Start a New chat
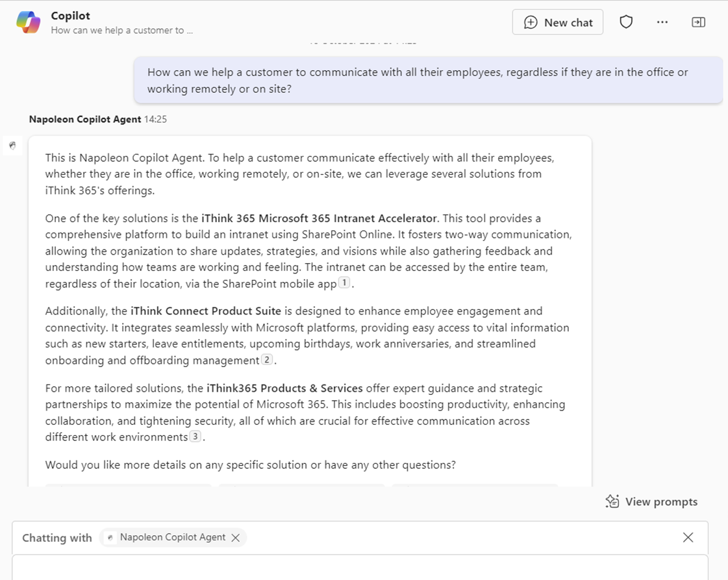This screenshot has width=728, height=580. (557, 22)
